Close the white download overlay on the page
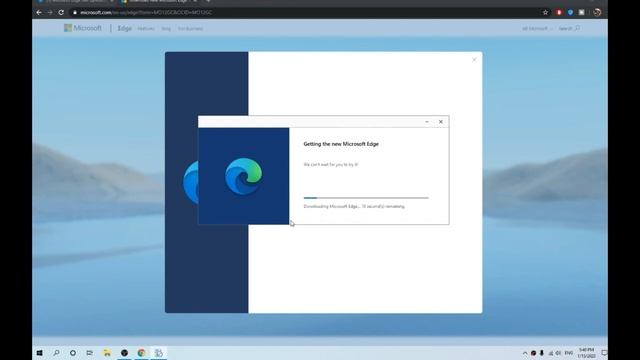640x360 pixels. 474,60
